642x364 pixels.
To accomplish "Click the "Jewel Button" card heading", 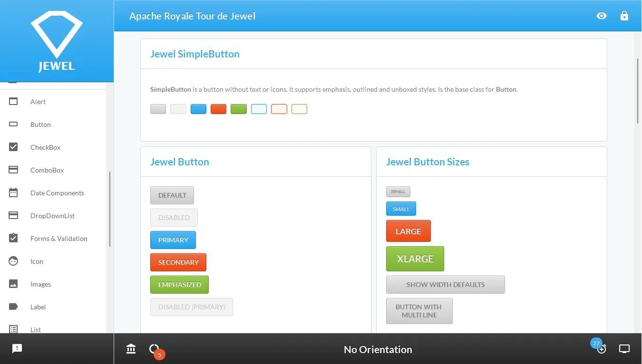I will point(180,162).
